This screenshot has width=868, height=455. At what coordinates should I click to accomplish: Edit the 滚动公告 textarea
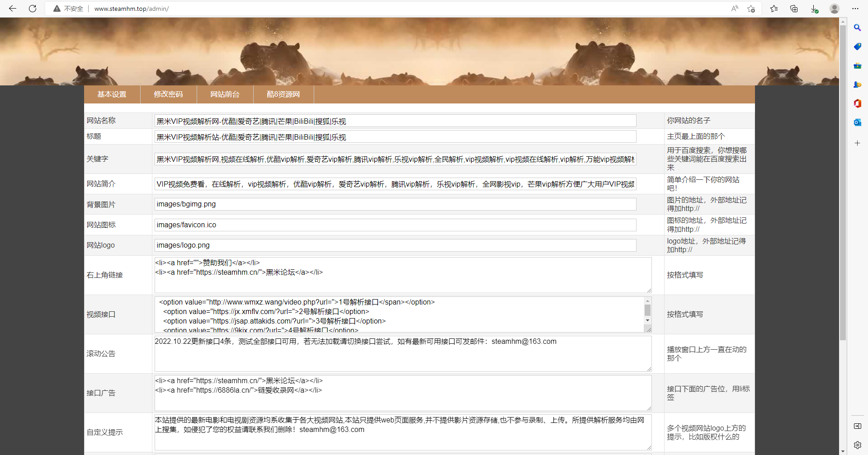pos(403,354)
